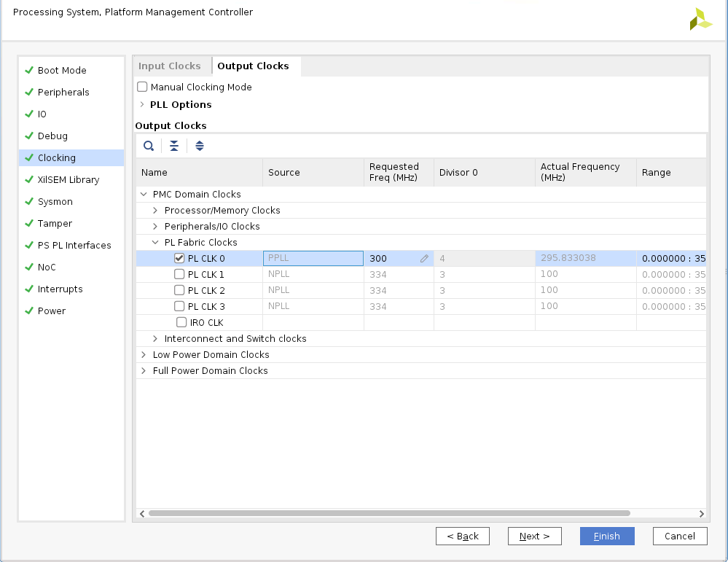Click the scrollbar left arrow
Screen dimensions: 728x562
pos(142,513)
